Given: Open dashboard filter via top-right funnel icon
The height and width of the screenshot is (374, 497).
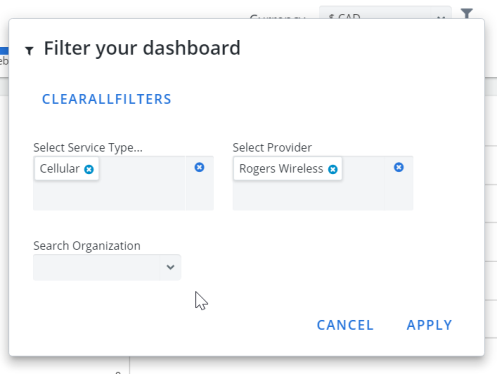Looking at the screenshot, I should pos(467,14).
